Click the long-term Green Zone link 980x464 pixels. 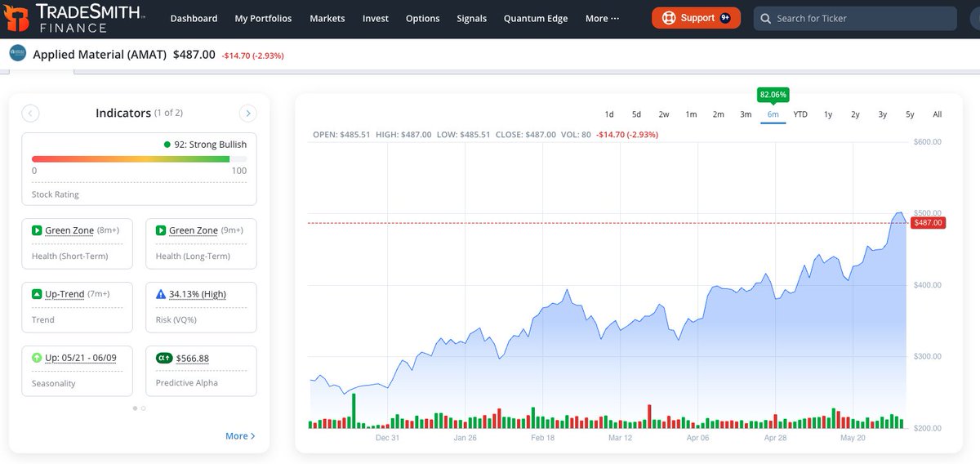[x=194, y=230]
